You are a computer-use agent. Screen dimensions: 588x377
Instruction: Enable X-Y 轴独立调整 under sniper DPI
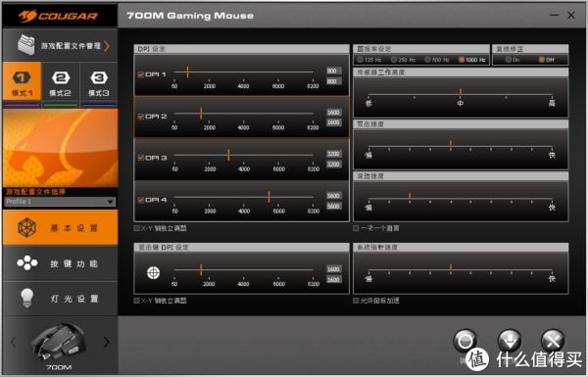[x=137, y=301]
